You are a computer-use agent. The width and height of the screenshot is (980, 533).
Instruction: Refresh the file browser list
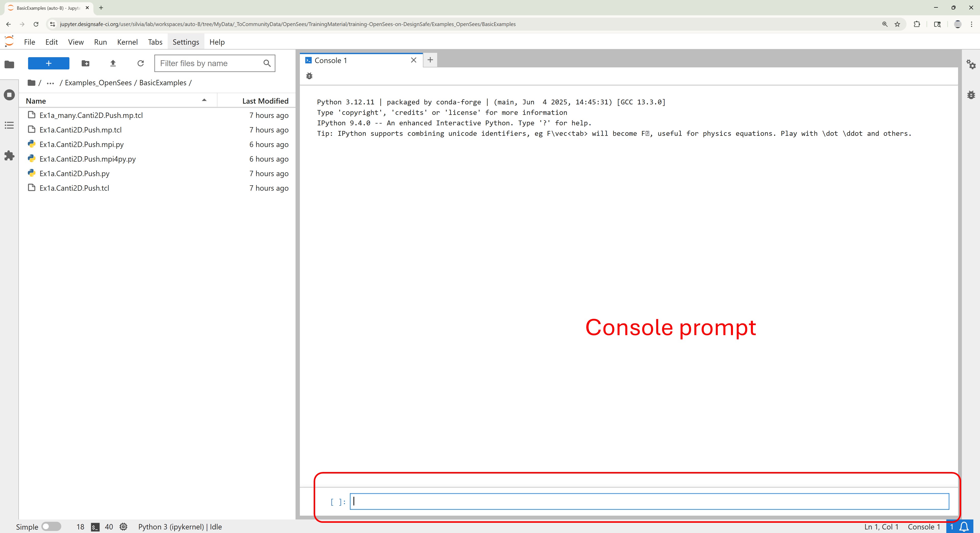tap(140, 63)
